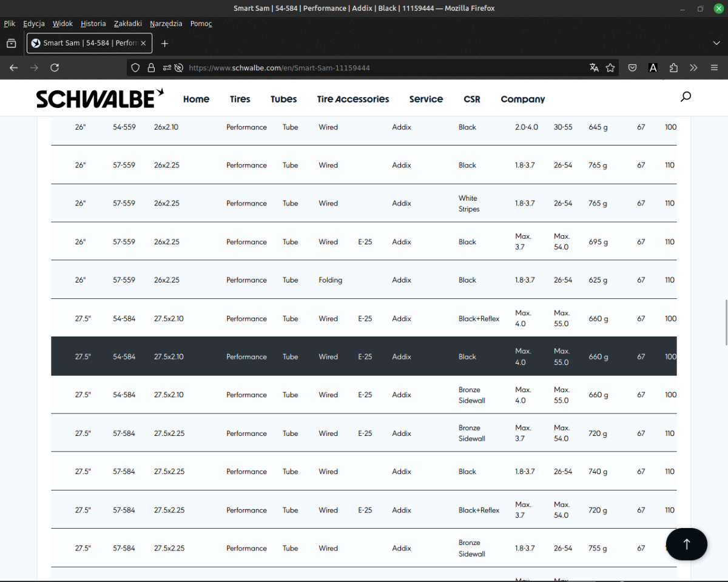Go back with the back arrow
Screen dimensions: 728x582
coord(14,68)
